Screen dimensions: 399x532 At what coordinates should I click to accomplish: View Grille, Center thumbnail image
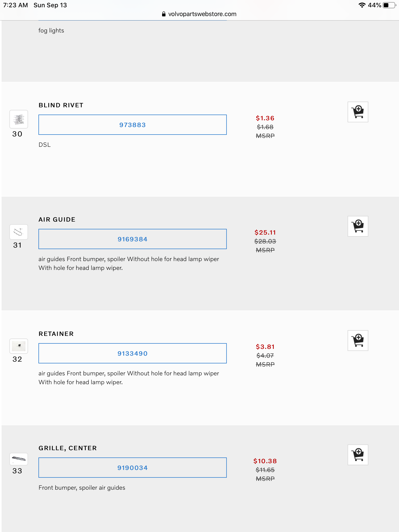pyautogui.click(x=19, y=459)
